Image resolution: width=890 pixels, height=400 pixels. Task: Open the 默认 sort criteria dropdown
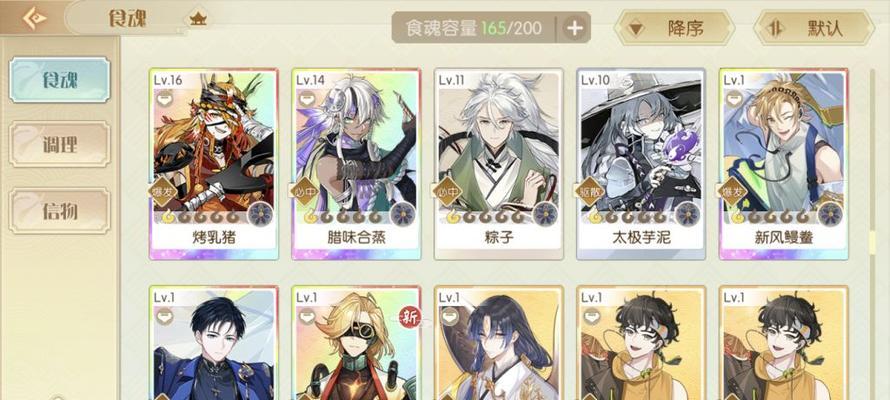pyautogui.click(x=814, y=28)
